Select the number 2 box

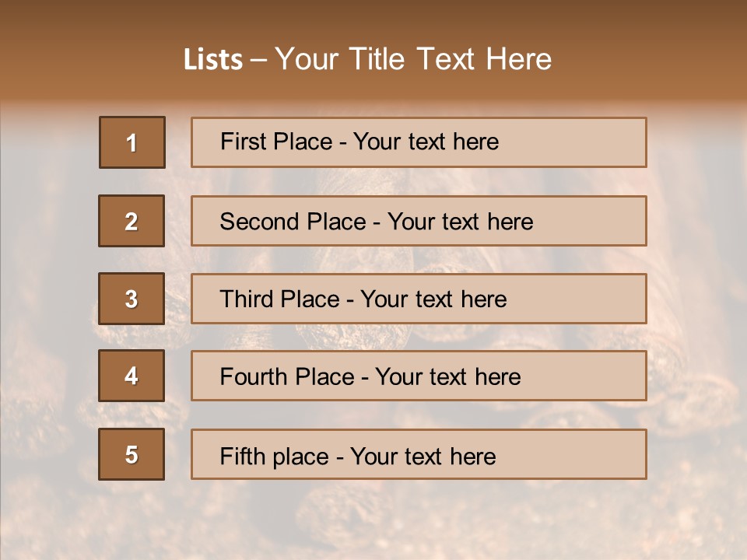pos(132,221)
